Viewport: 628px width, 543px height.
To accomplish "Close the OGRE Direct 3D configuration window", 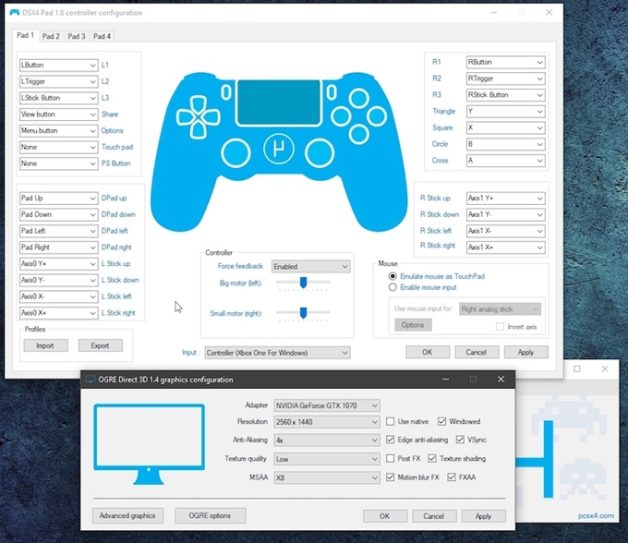I will point(501,379).
